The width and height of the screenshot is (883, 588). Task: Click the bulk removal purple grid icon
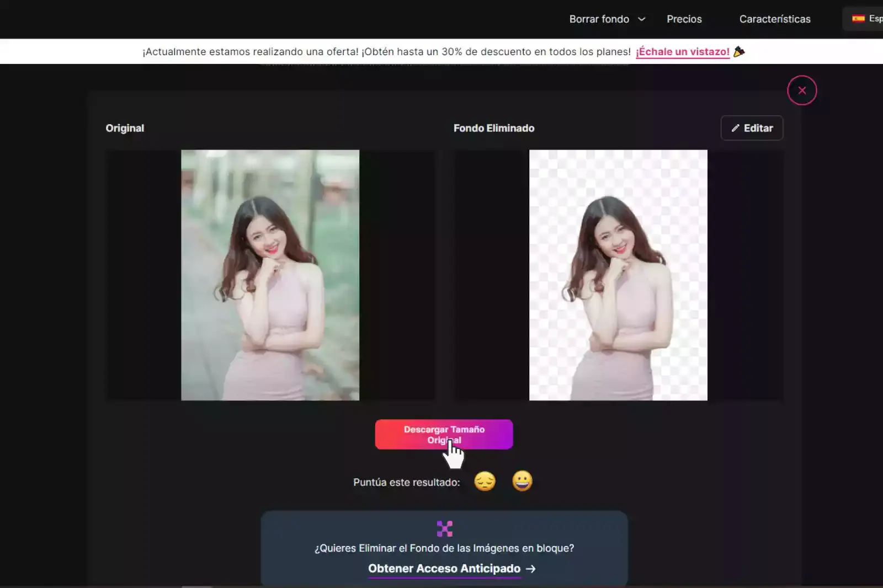point(444,529)
